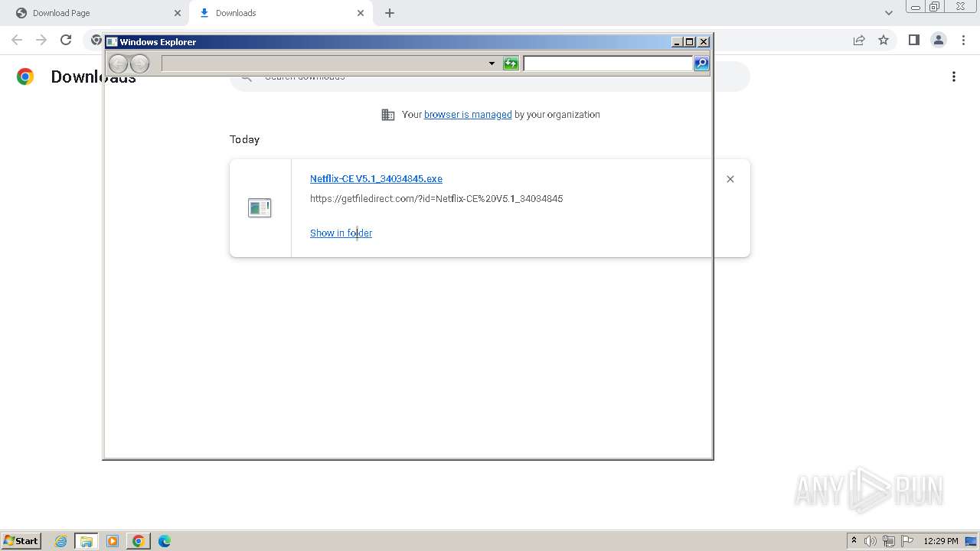Close the Downloads tab
The image size is (980, 551).
(361, 13)
